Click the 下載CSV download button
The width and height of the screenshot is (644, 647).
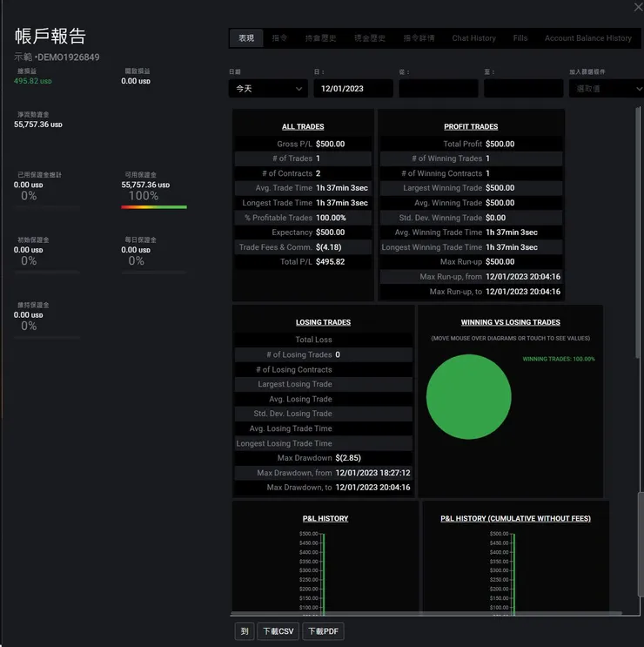pyautogui.click(x=278, y=631)
